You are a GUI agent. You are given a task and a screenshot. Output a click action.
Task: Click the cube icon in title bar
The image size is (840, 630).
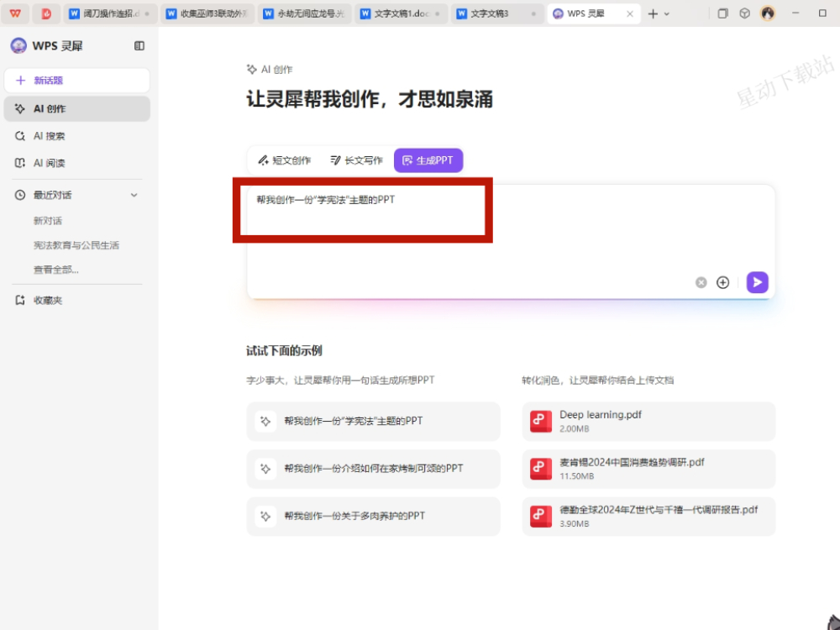point(744,13)
